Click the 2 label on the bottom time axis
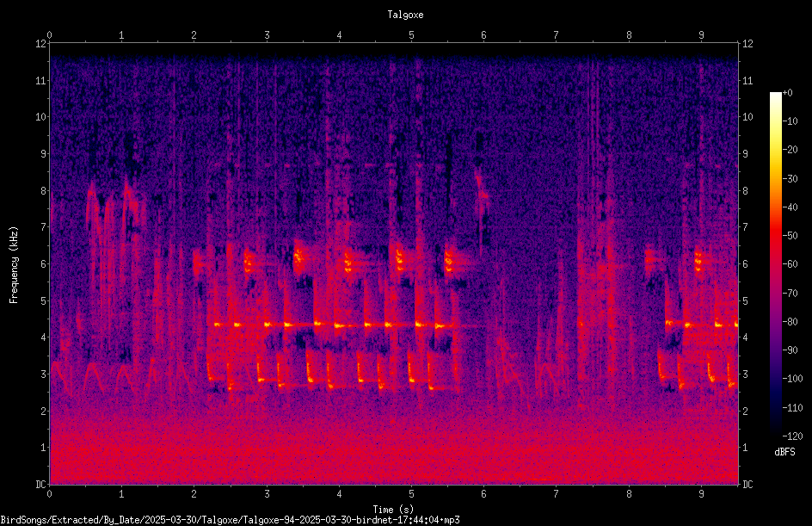This screenshot has height=526, width=812. click(x=194, y=494)
